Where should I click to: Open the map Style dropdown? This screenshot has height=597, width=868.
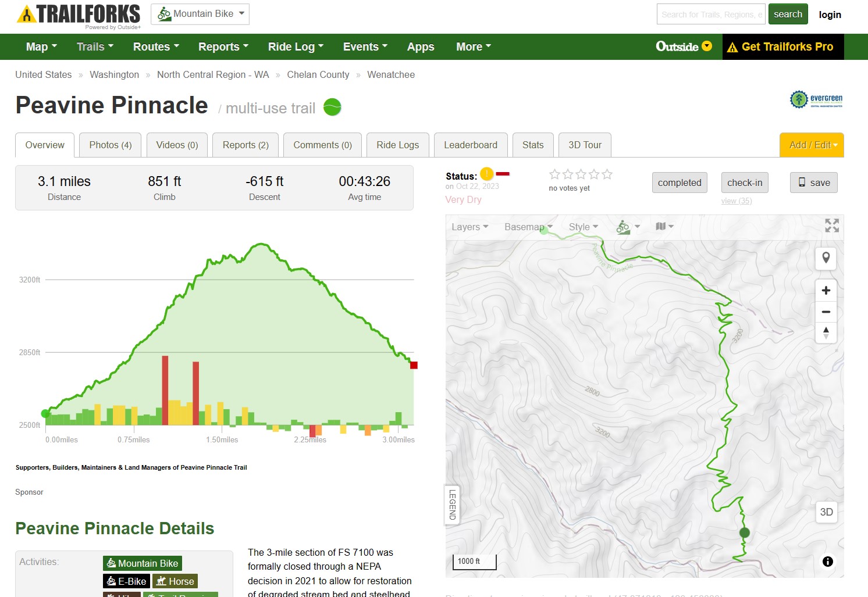point(584,227)
